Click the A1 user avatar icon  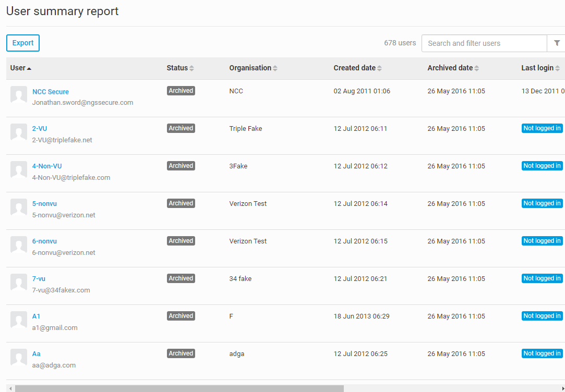[x=19, y=320]
